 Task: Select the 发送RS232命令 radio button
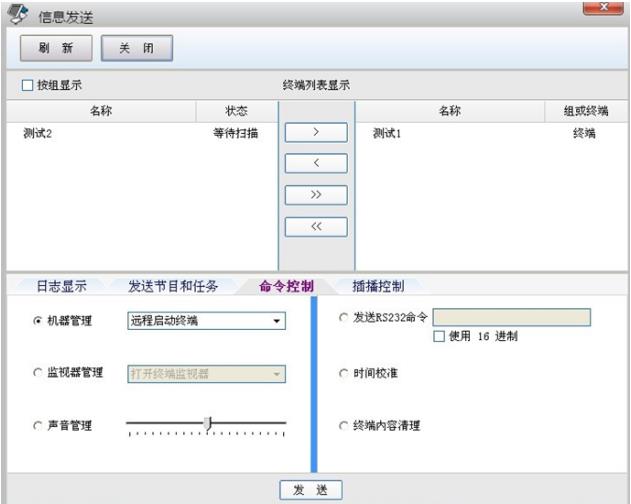[x=344, y=318]
